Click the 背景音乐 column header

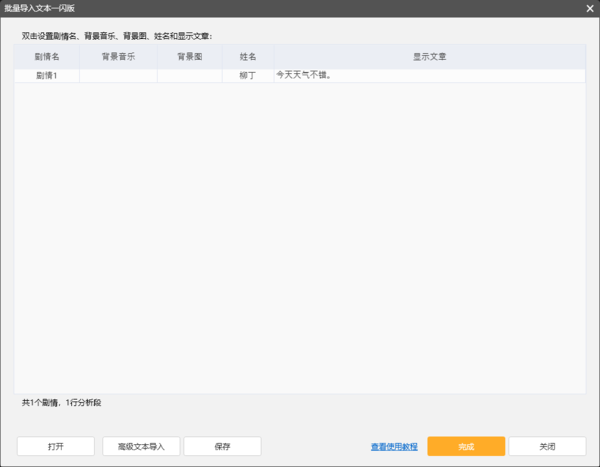click(x=118, y=57)
